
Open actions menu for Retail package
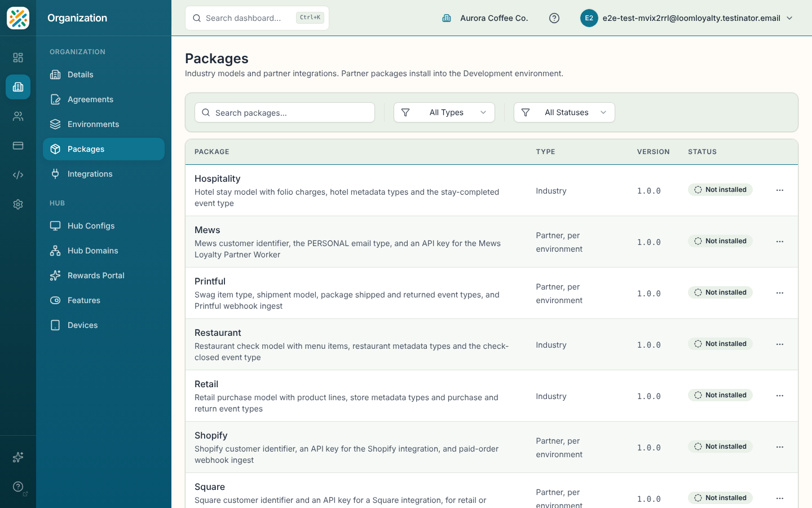pos(780,396)
